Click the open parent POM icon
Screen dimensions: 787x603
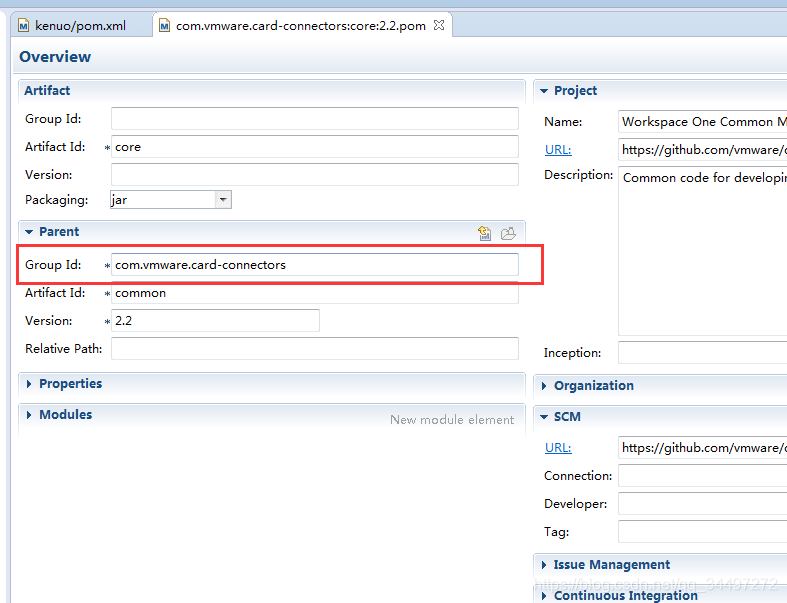508,233
